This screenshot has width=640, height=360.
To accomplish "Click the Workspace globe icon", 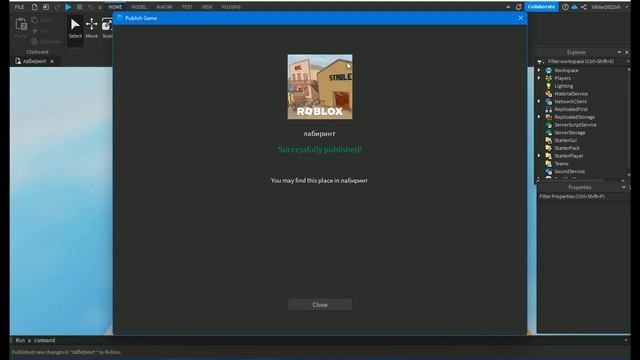I will (x=549, y=70).
